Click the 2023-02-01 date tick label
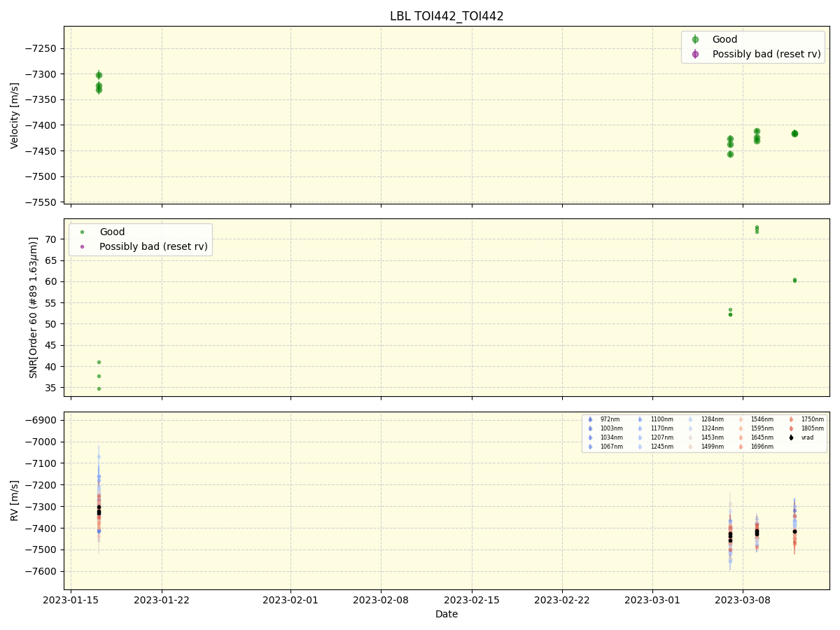Screen dimensions: 840x630 click(290, 600)
